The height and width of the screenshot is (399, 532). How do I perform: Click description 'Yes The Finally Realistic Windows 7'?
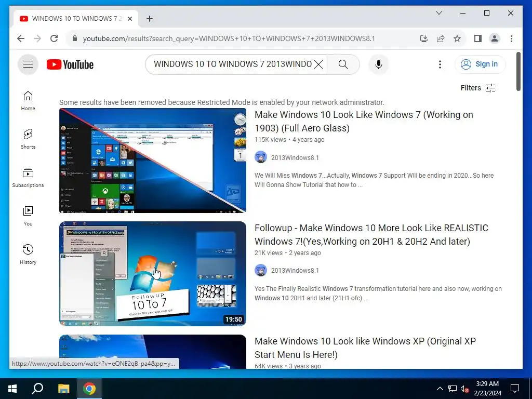coord(378,294)
